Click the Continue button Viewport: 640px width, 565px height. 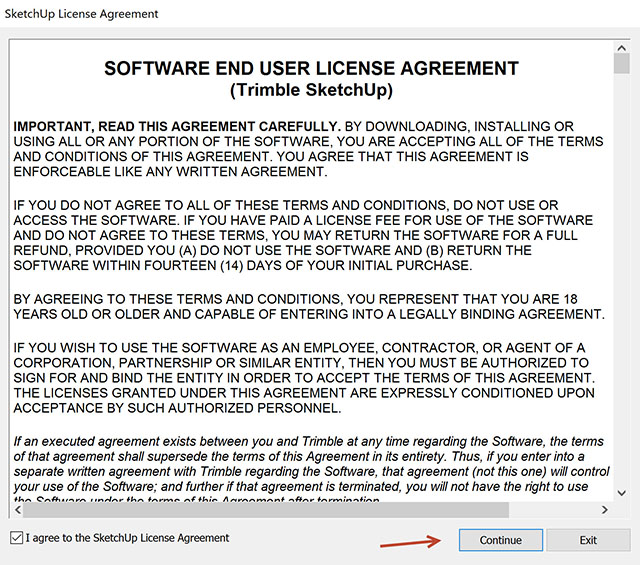click(501, 540)
